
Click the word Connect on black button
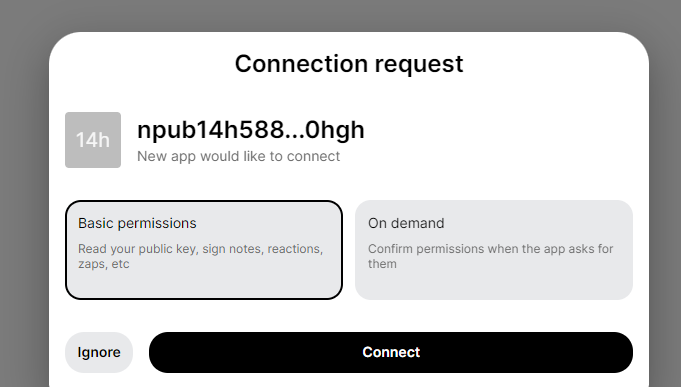[391, 352]
